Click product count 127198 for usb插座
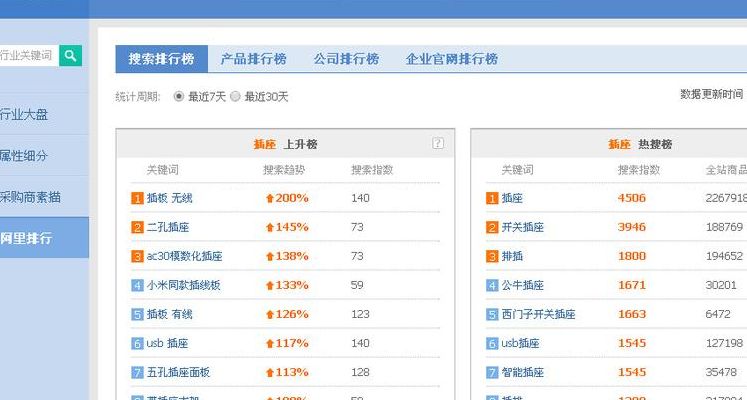This screenshot has height=400, width=747. [x=724, y=343]
